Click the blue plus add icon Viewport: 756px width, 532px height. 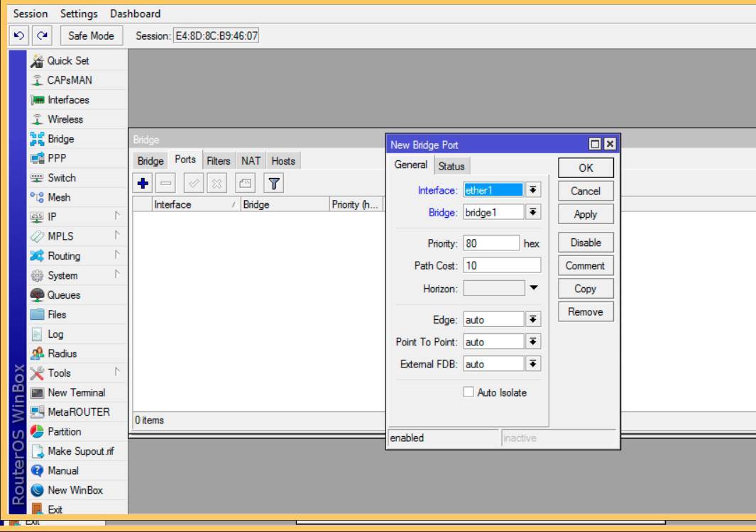pos(143,184)
